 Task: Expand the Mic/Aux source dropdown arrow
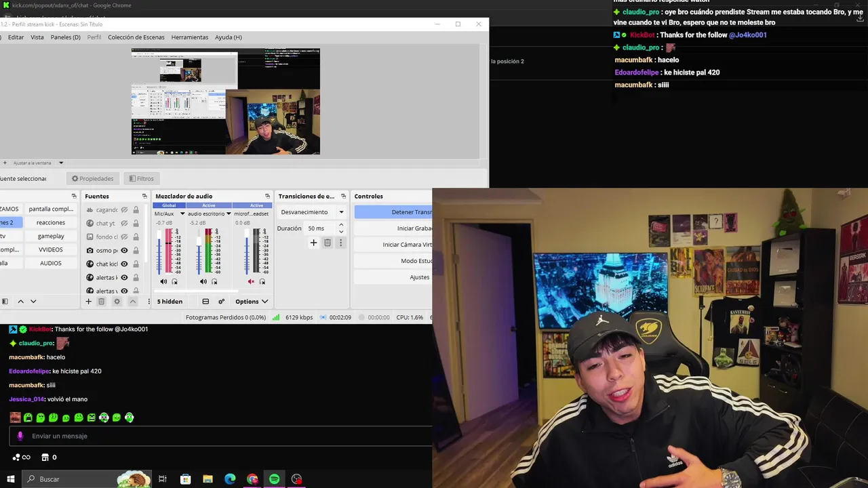tap(182, 214)
